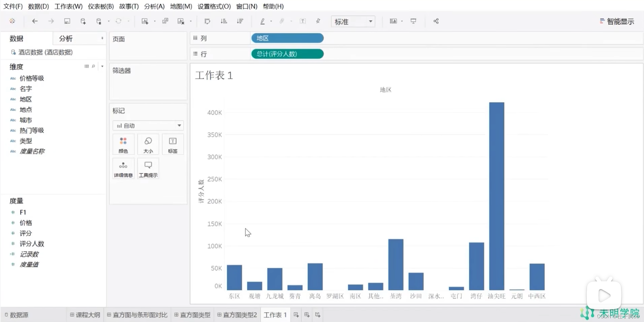
Task: Open the 工作表(W) menu
Action: tap(68, 6)
